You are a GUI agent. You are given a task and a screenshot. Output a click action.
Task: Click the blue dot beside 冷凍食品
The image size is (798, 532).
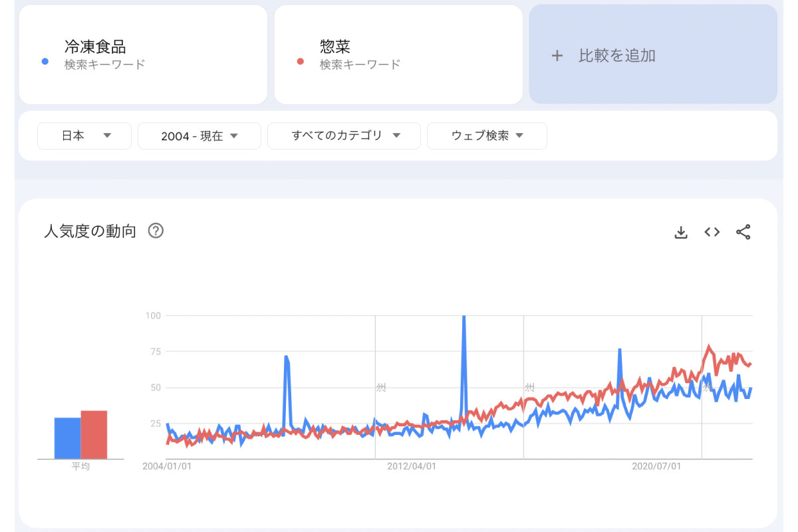[45, 61]
